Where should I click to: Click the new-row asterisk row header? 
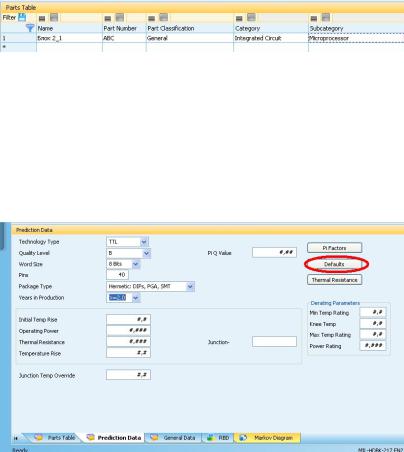tap(18, 47)
